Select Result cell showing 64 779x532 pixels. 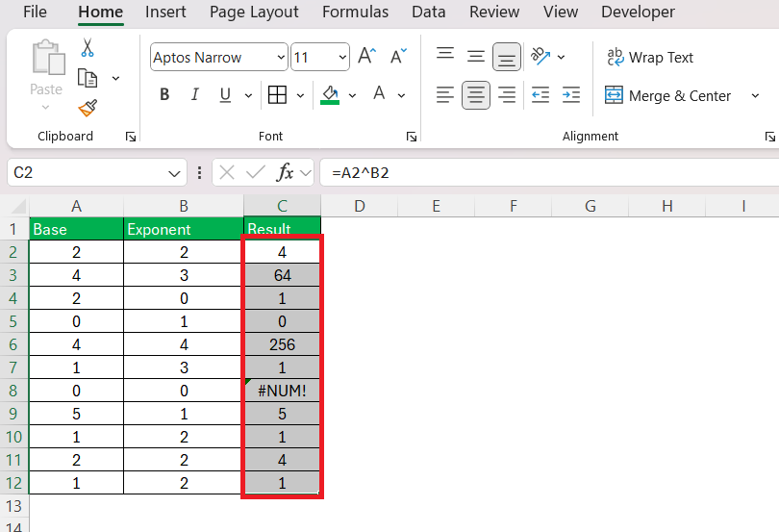point(282,275)
